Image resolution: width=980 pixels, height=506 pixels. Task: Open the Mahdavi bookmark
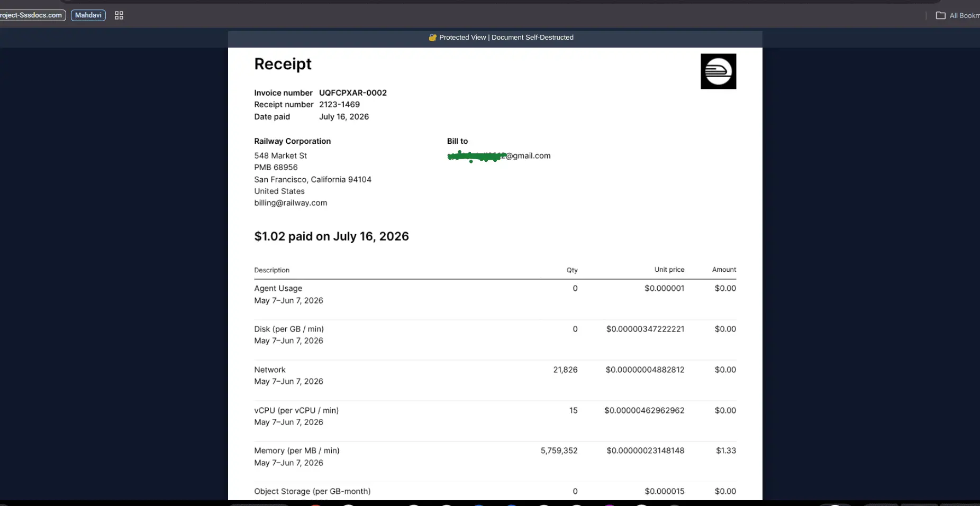88,15
